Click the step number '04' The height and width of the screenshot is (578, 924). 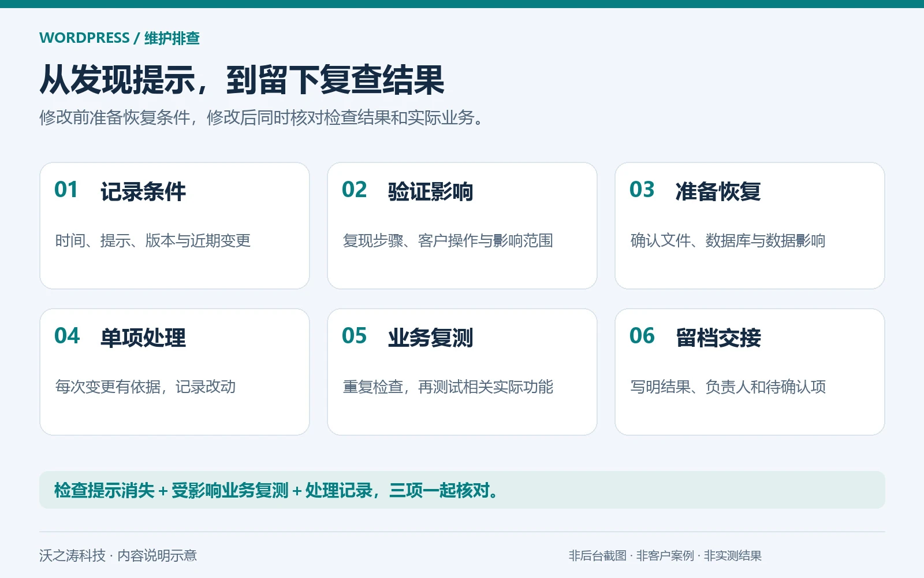point(67,336)
